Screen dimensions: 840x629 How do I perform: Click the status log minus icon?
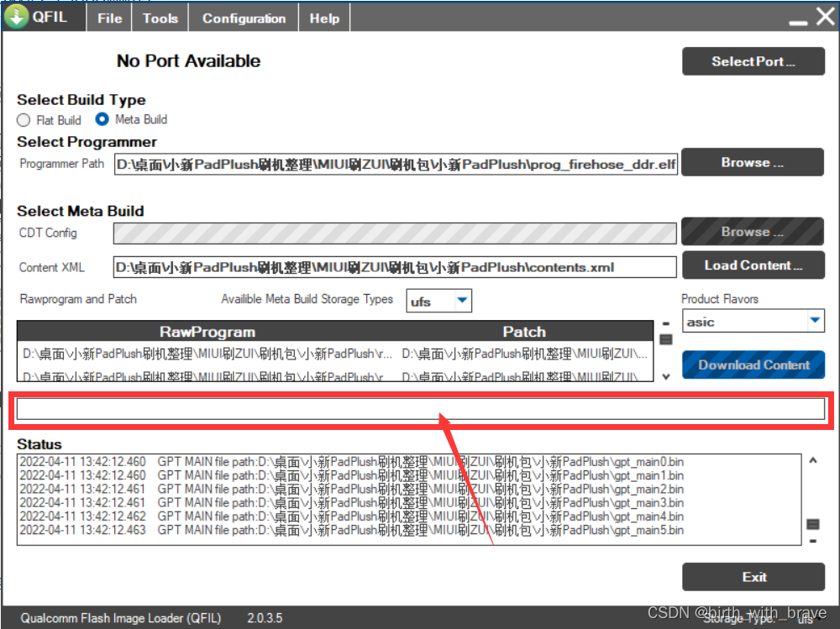pos(812,541)
